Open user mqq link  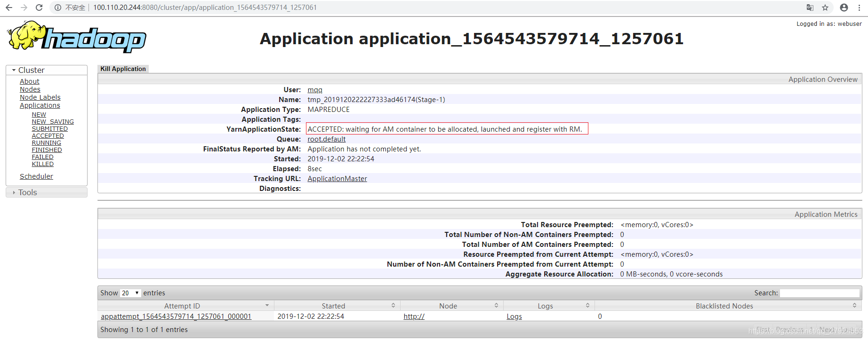click(x=314, y=90)
